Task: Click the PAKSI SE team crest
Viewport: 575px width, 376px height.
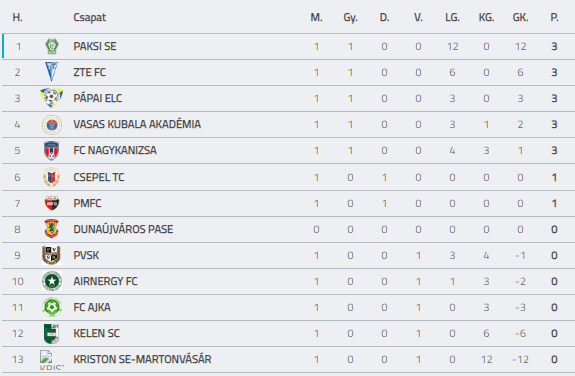Action: 52,46
